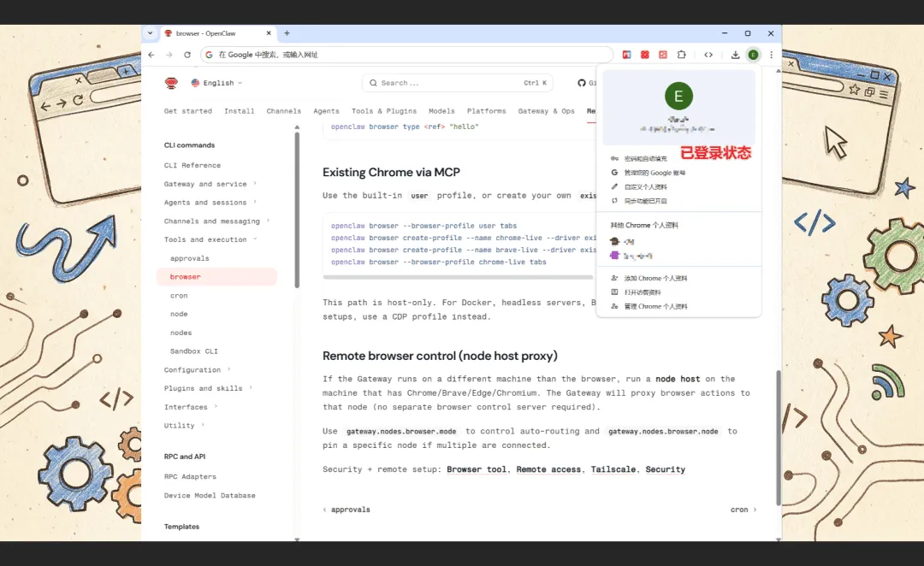
Task: Expand Agents and sessions section
Action: point(210,202)
